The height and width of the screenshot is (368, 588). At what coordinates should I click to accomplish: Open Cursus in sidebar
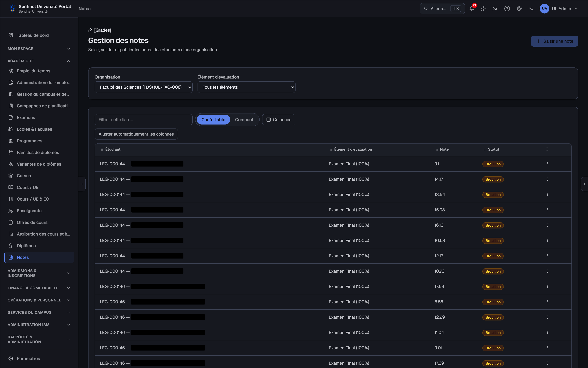coord(39,176)
